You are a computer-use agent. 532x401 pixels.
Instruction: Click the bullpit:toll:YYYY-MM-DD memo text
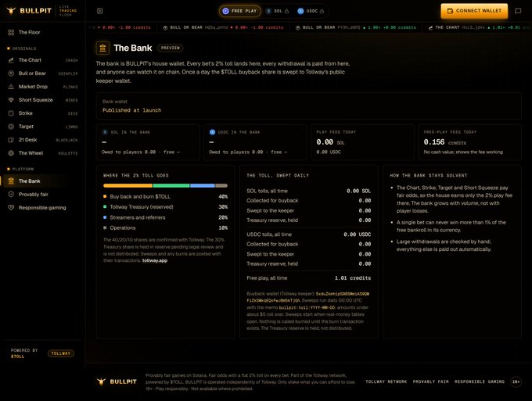pyautogui.click(x=307, y=308)
